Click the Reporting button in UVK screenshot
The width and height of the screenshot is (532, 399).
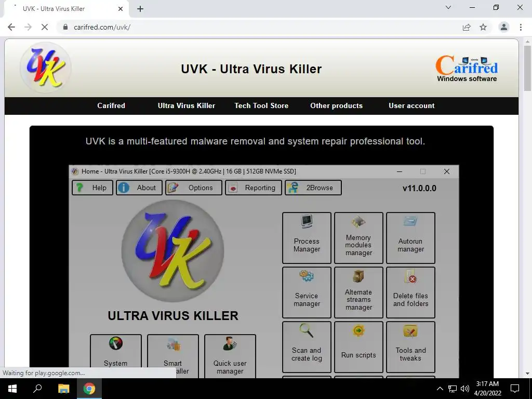click(x=254, y=188)
